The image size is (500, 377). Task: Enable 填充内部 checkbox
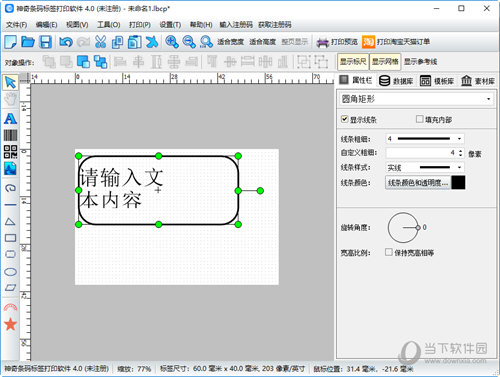420,119
